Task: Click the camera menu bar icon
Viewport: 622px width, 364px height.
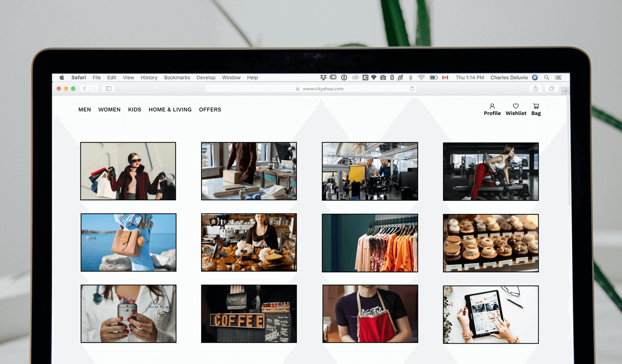Action: pyautogui.click(x=383, y=78)
